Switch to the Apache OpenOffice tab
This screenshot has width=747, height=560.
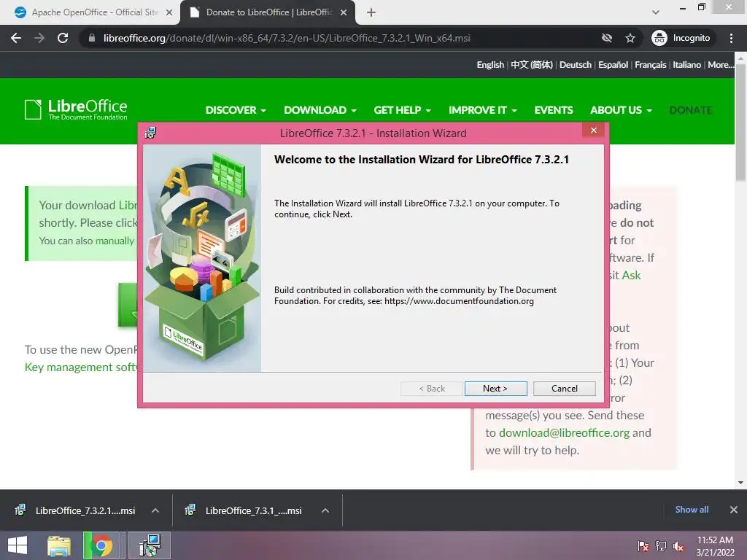(93, 12)
